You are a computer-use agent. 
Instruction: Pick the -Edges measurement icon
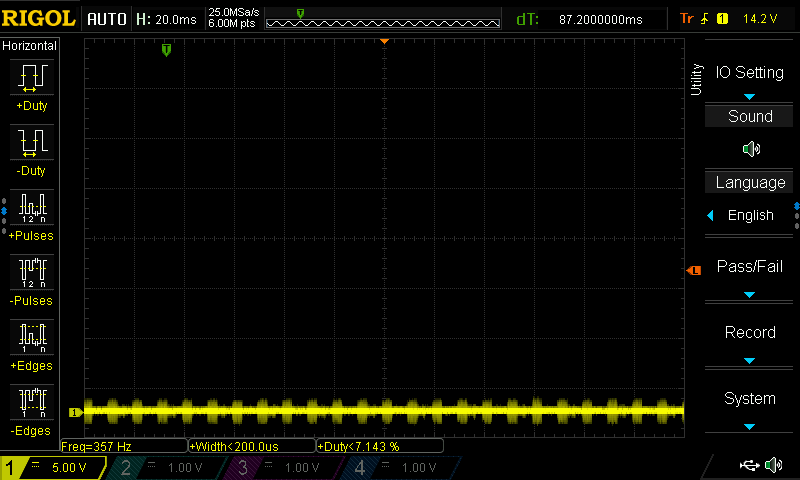click(32, 402)
